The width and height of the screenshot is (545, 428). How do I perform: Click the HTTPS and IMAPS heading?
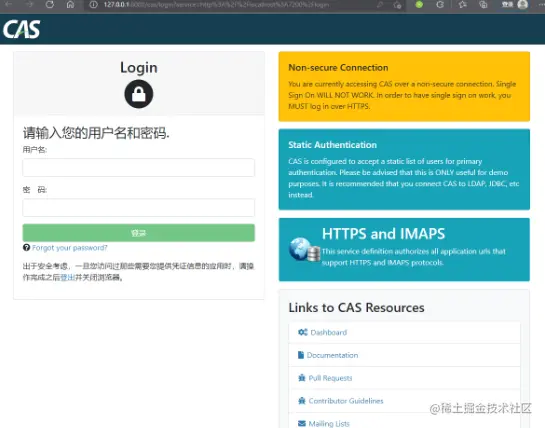383,234
